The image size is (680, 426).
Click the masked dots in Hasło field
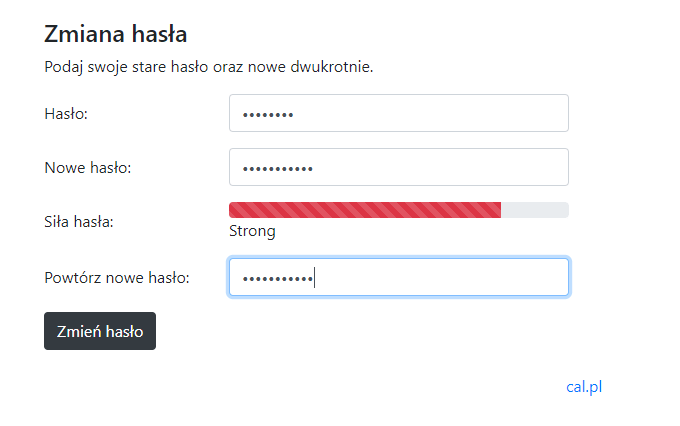[x=268, y=115]
